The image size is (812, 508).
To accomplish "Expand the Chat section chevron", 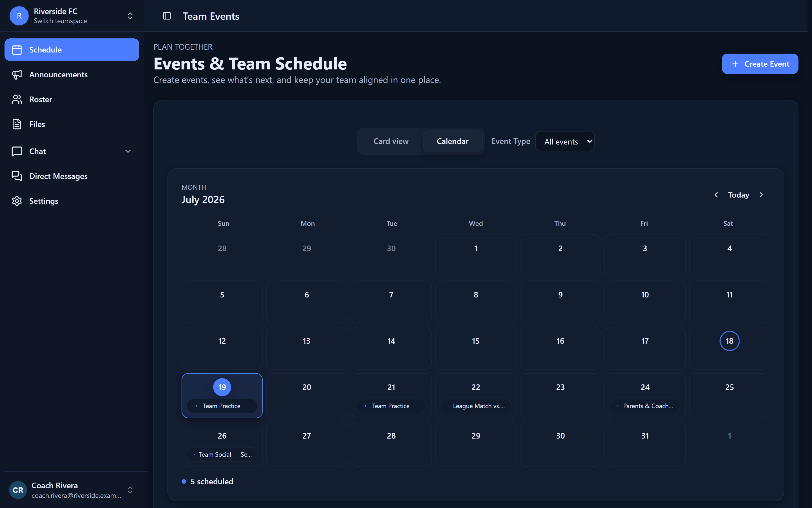I will (x=128, y=151).
